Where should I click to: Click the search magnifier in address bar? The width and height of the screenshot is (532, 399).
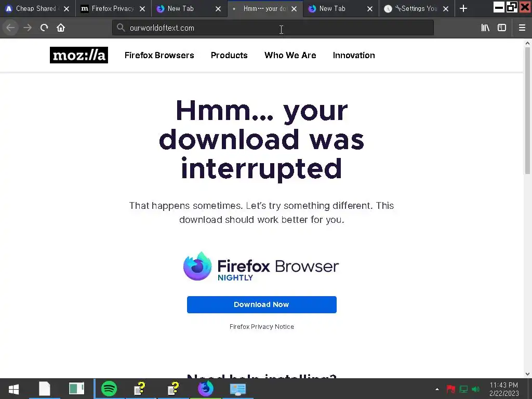(121, 28)
